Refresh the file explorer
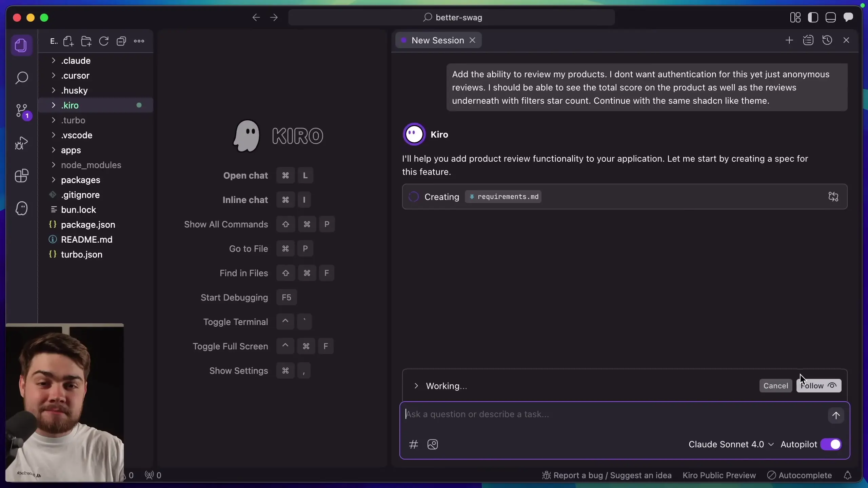Image resolution: width=868 pixels, height=488 pixels. (x=104, y=41)
